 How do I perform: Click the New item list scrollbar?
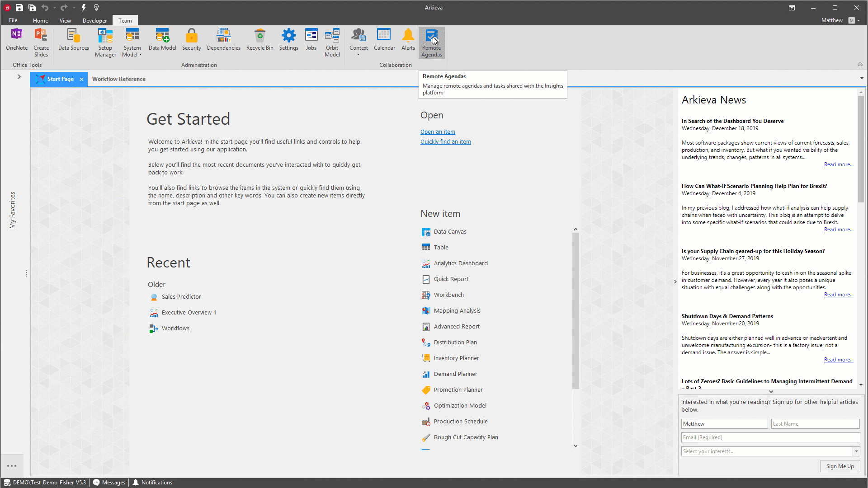point(576,310)
